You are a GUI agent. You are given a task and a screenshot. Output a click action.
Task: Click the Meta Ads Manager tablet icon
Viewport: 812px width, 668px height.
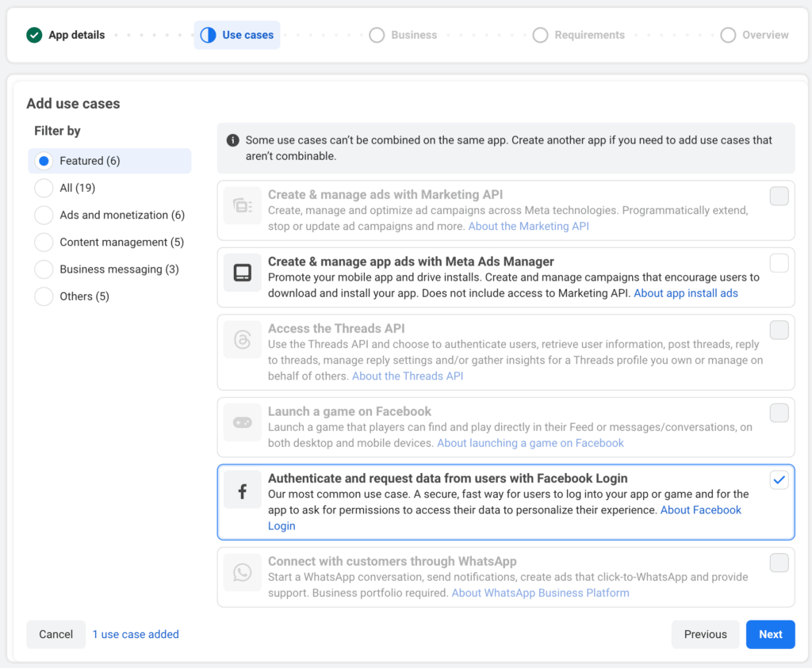coord(242,273)
